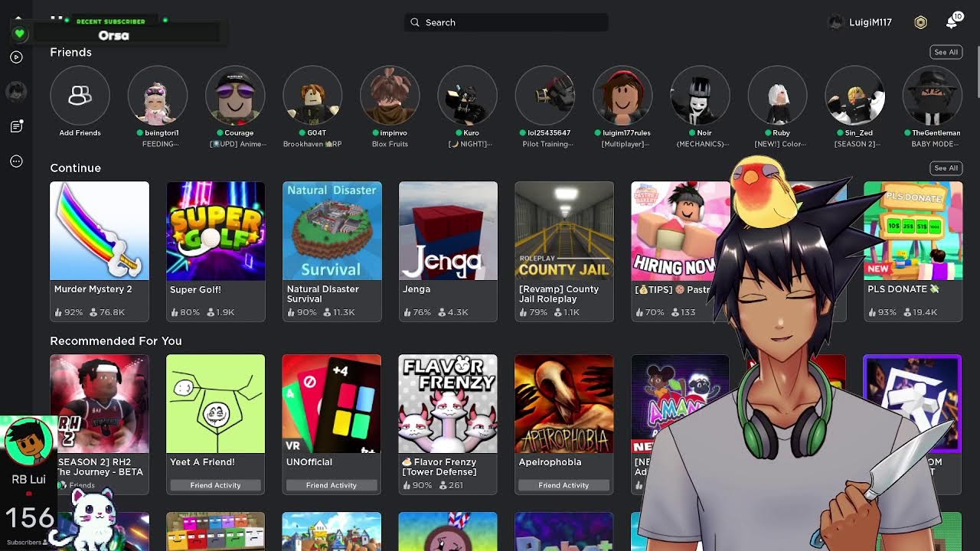Viewport: 980px width, 551px height.
Task: Open friend Noir's avatar
Action: click(700, 96)
